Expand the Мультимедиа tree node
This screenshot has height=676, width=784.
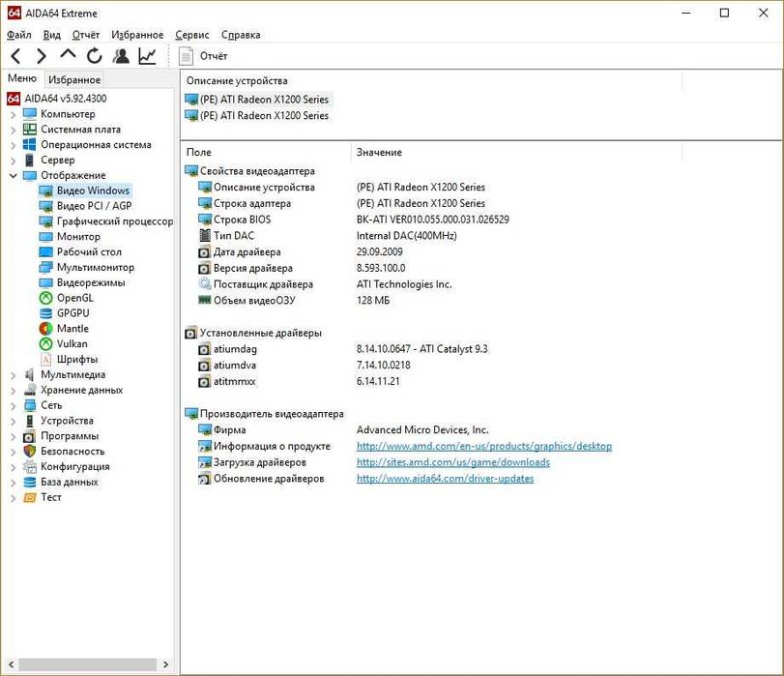[13, 375]
